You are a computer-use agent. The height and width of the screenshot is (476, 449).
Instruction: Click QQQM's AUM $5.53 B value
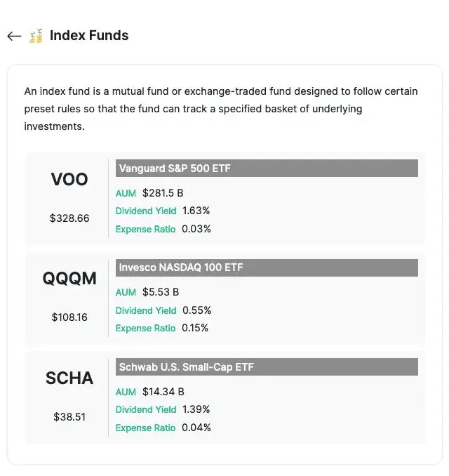tap(161, 292)
